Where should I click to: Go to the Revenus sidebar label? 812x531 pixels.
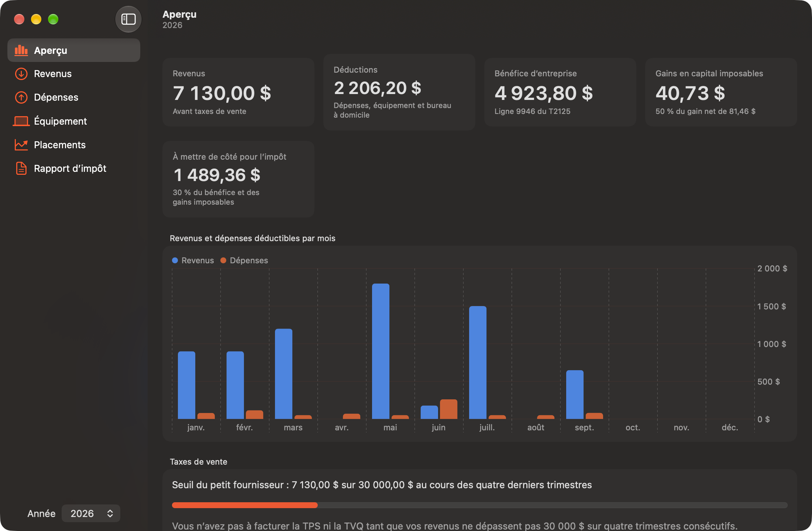[53, 74]
